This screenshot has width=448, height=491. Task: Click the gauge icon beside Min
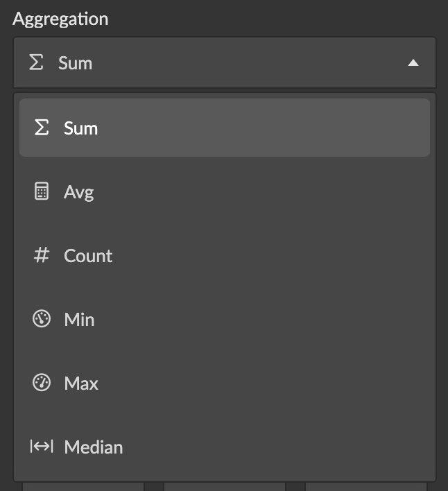pos(42,319)
